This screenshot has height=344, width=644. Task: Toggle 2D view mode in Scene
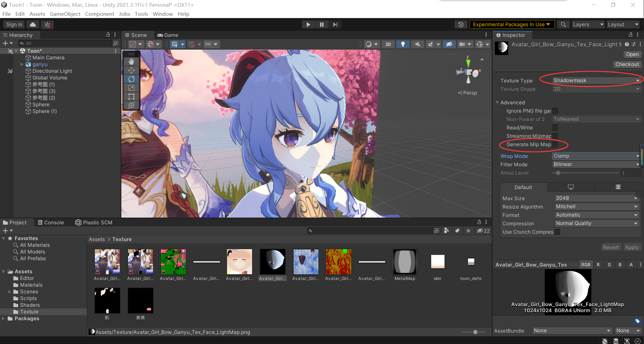tap(388, 44)
